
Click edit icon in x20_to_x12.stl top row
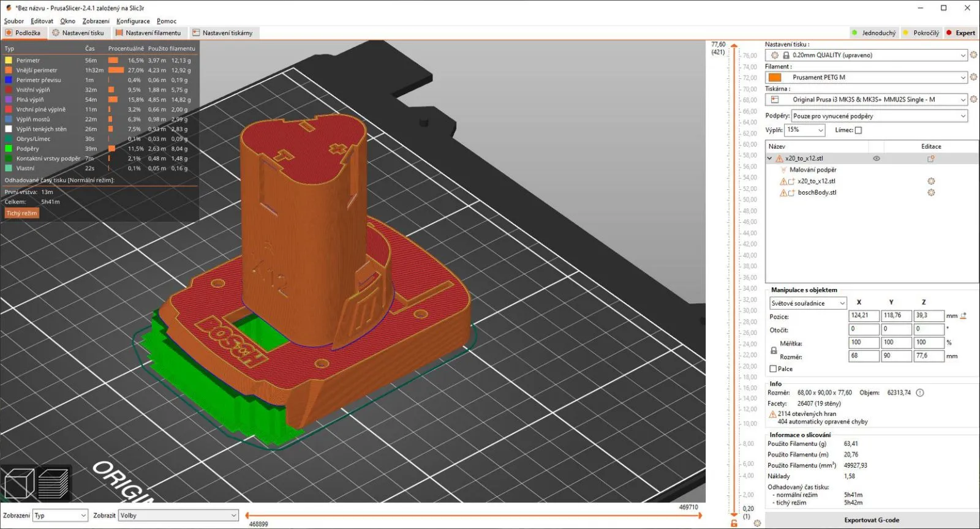(931, 159)
